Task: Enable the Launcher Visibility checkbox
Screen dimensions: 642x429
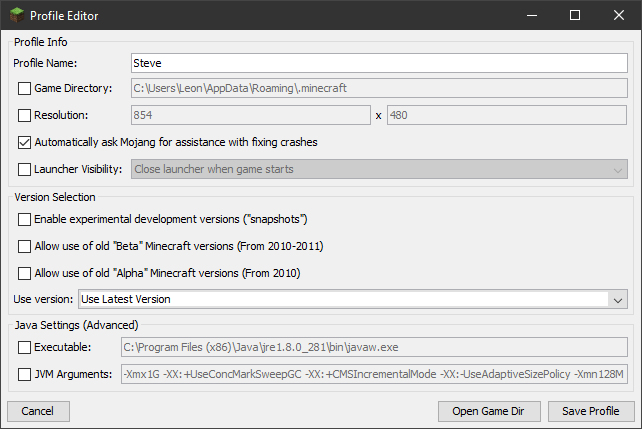Action: 25,170
